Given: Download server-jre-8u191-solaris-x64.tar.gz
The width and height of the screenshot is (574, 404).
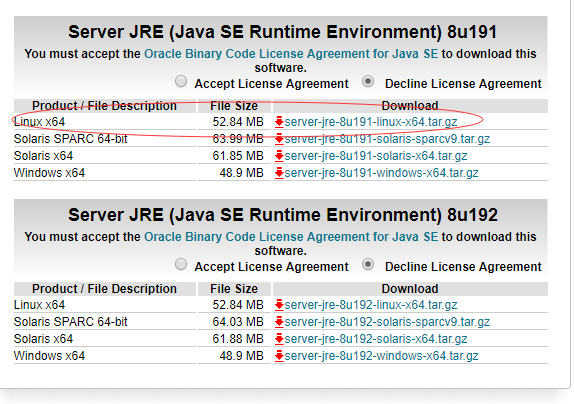Looking at the screenshot, I should click(376, 156).
